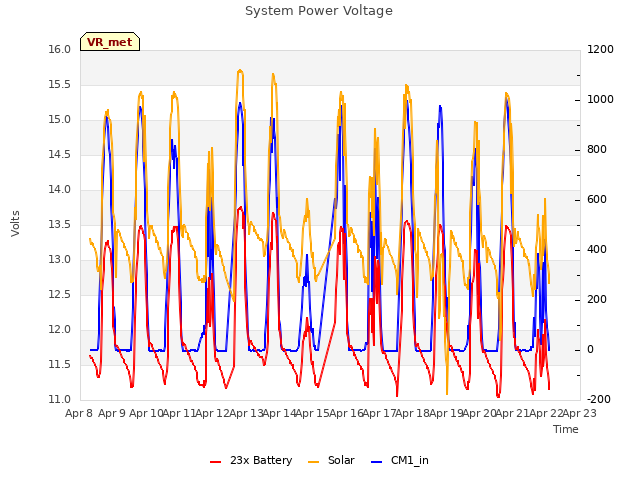Screen dimensions: 640x480
Task: Click the Apr 13 x-axis tick label
Action: coord(246,413)
